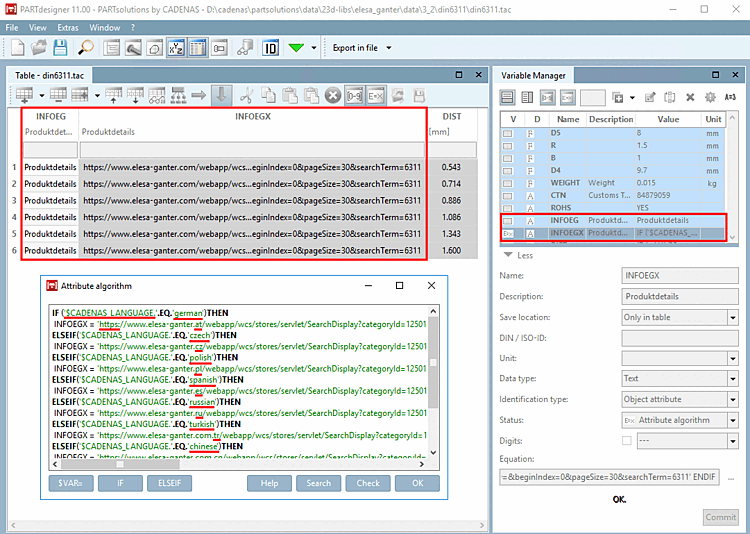Viewport: 750px width, 534px height.
Task: Click the Check button in Attribute algorithm
Action: coord(368,483)
